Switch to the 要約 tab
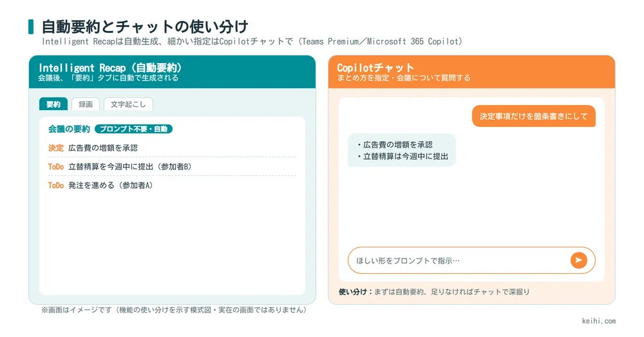Viewport: 644px width, 337px height. coord(53,104)
